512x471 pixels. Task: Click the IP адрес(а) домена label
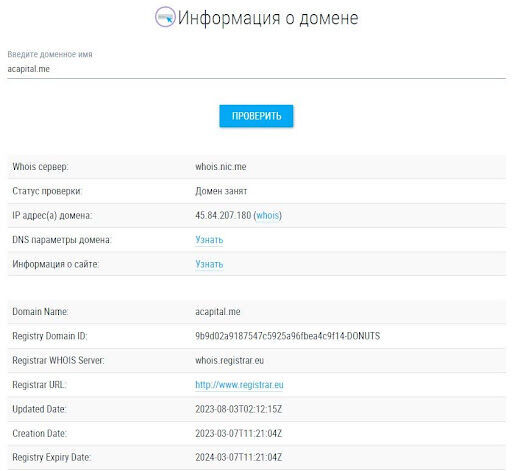click(52, 215)
